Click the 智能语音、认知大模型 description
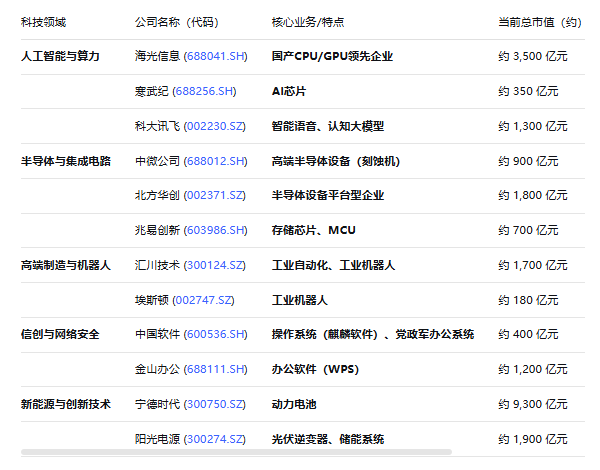The width and height of the screenshot is (600, 470). pyautogui.click(x=328, y=126)
